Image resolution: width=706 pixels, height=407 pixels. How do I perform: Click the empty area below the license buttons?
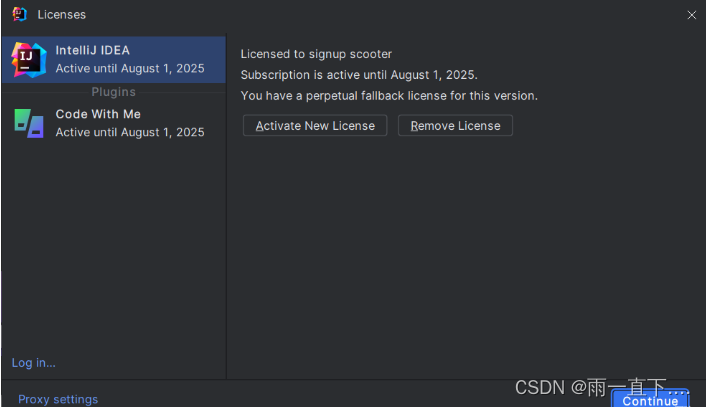point(465,250)
